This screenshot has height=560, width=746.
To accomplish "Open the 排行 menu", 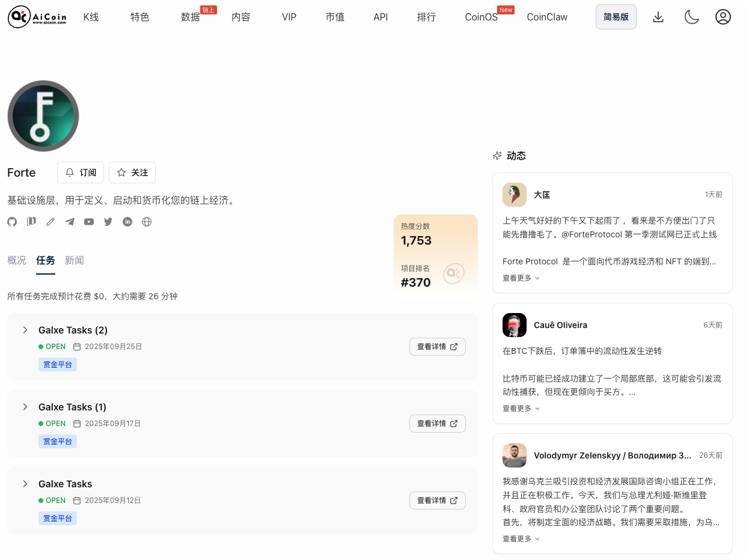I will click(426, 17).
